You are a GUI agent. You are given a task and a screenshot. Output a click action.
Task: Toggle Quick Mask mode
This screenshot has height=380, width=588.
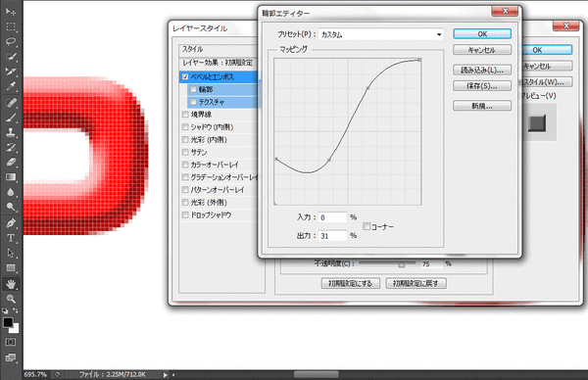11,342
